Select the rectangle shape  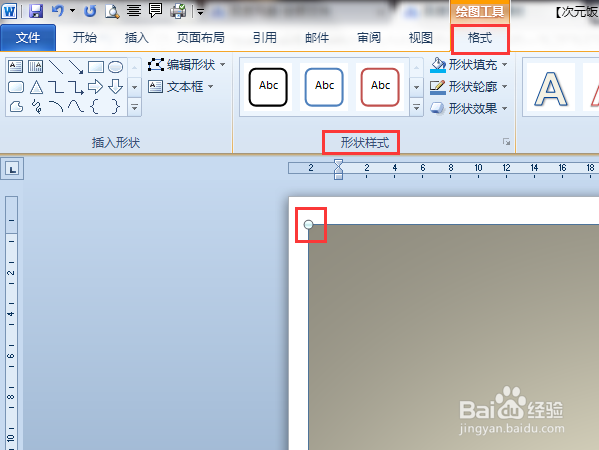[96, 67]
